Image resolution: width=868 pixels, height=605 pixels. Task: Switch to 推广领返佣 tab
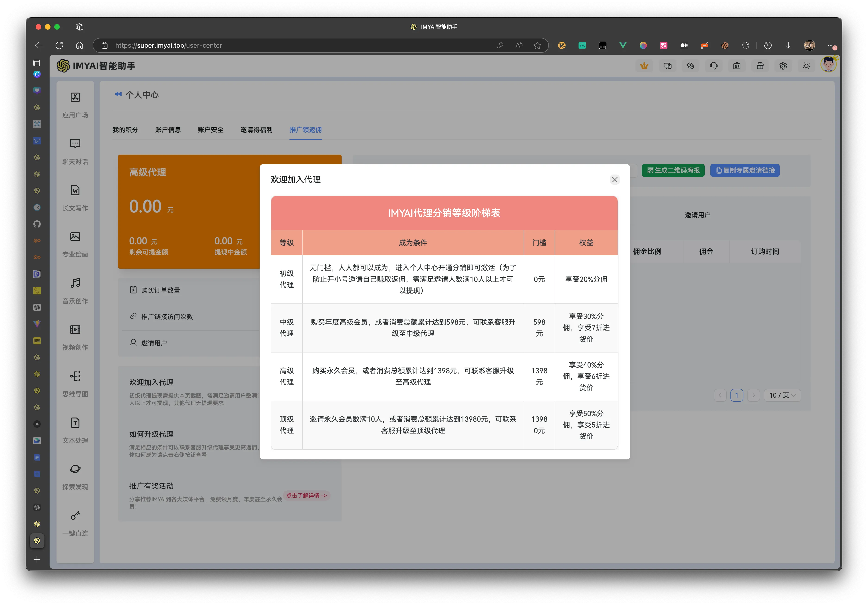pos(305,130)
